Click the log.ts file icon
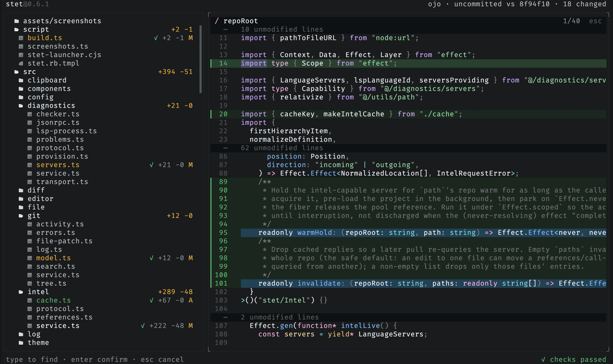 (30, 250)
